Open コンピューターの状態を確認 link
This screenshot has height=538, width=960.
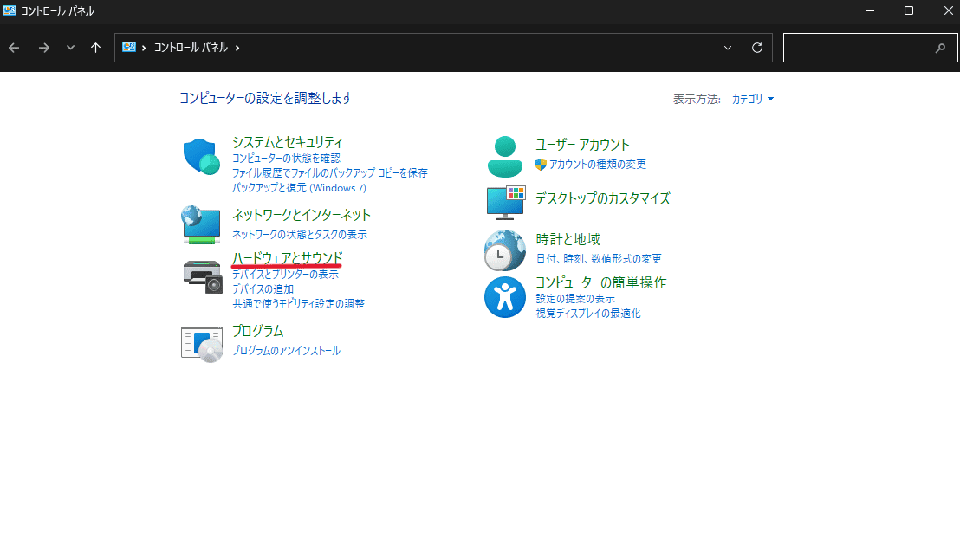[x=286, y=158]
